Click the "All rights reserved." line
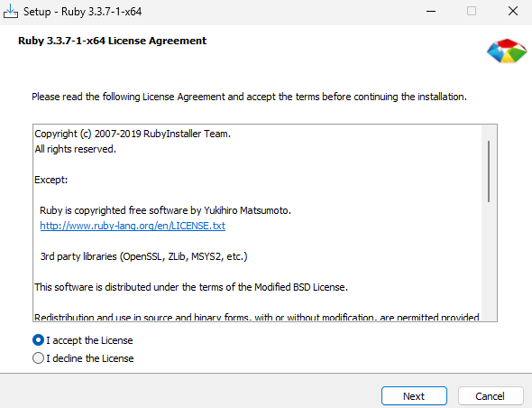 tap(76, 149)
